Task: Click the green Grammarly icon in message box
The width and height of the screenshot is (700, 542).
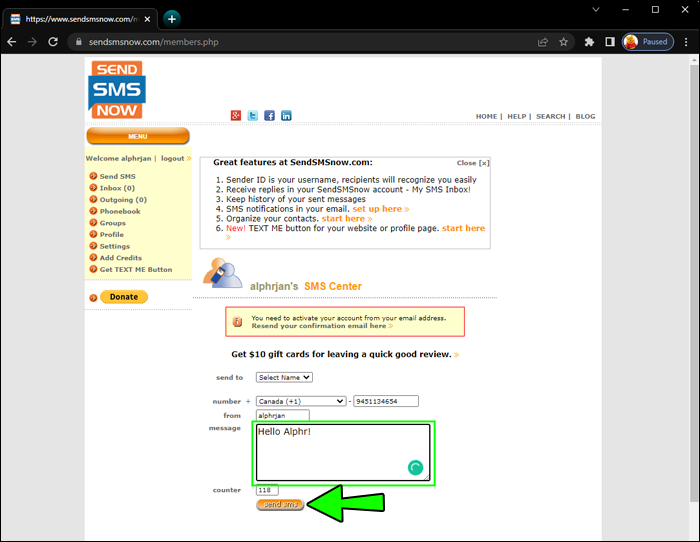Action: [415, 467]
